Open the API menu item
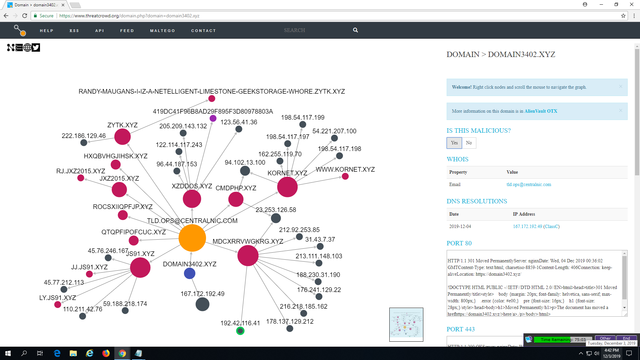This screenshot has height=360, width=640. [100, 31]
